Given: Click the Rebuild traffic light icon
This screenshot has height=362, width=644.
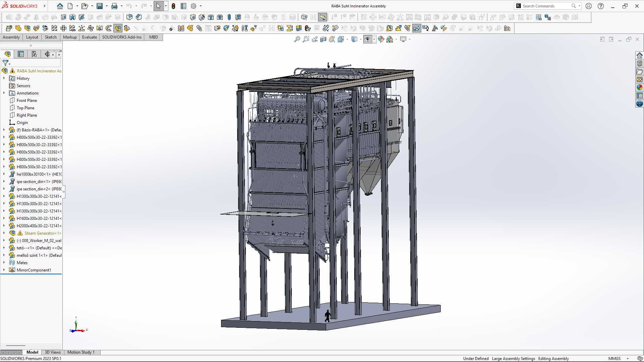Looking at the screenshot, I should 173,6.
